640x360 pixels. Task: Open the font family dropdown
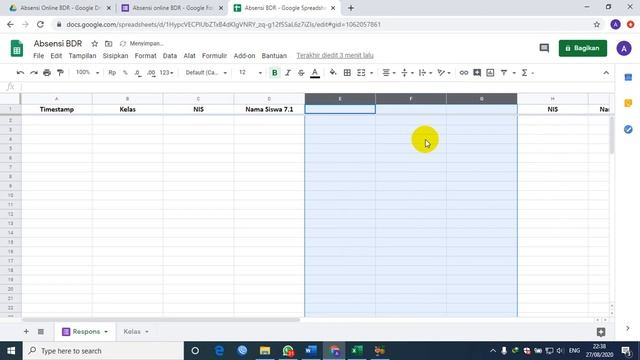(206, 73)
